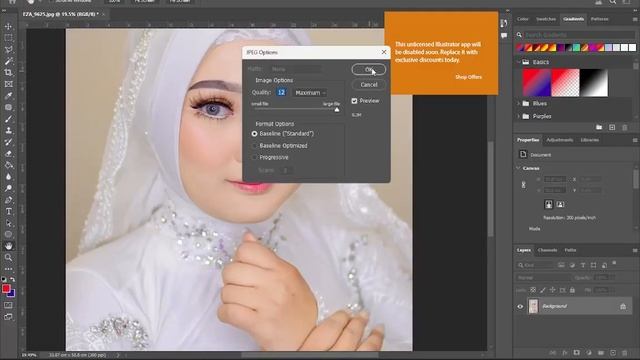Select the Move tool
The image size is (640, 360).
[8, 27]
